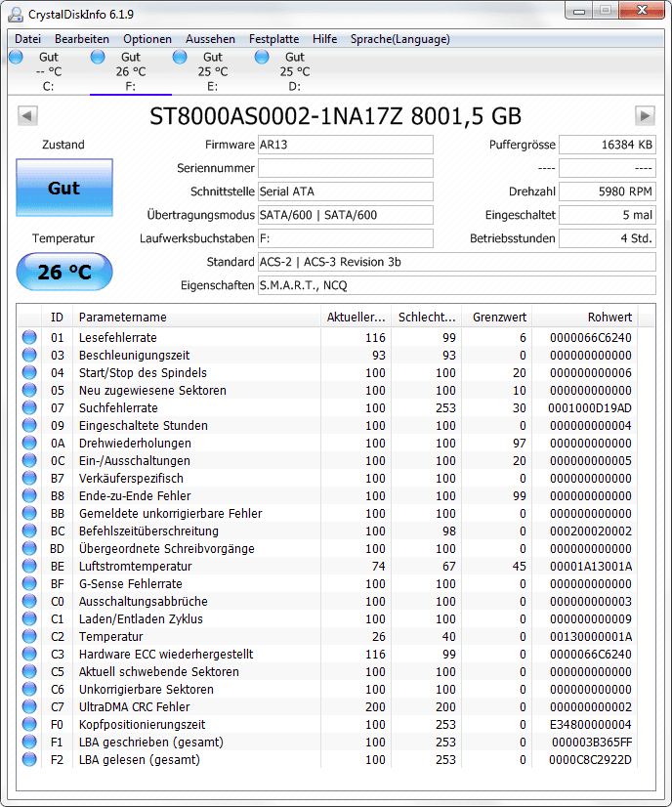
Task: Click the status orb for UltraDMA CRC Fehler
Action: point(29,706)
